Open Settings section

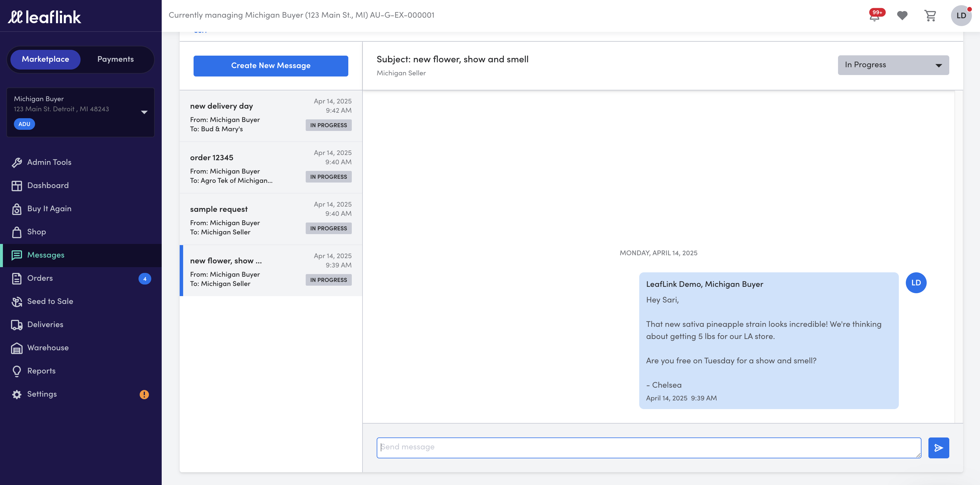point(81,395)
